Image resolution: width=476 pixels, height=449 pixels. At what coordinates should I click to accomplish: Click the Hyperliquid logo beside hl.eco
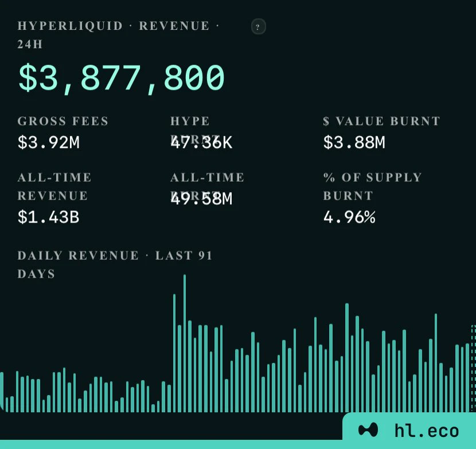click(368, 430)
